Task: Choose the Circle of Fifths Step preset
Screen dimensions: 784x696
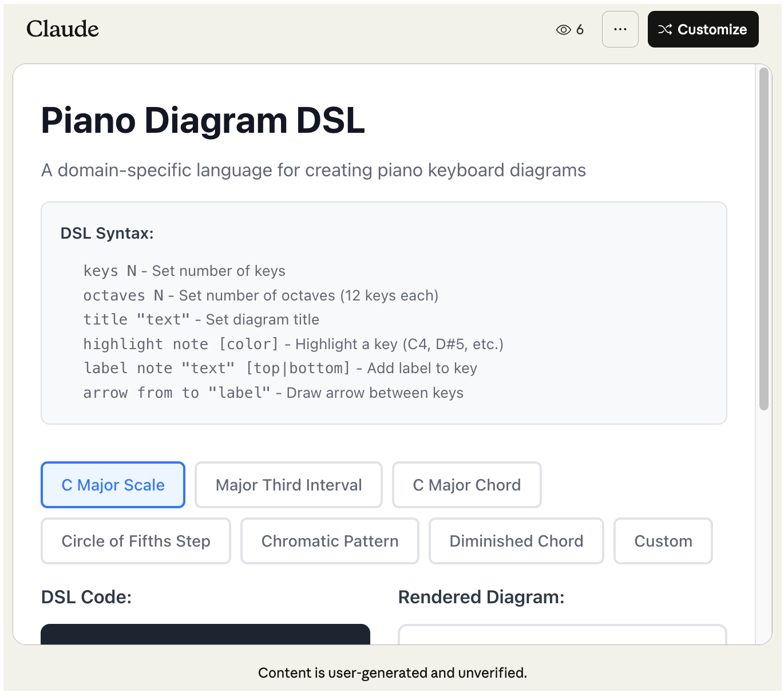Action: [x=136, y=541]
